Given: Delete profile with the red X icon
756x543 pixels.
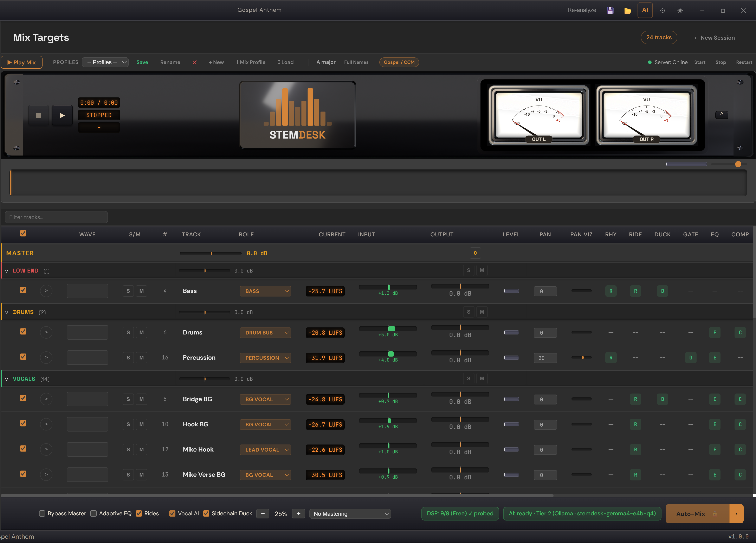Looking at the screenshot, I should click(x=195, y=62).
